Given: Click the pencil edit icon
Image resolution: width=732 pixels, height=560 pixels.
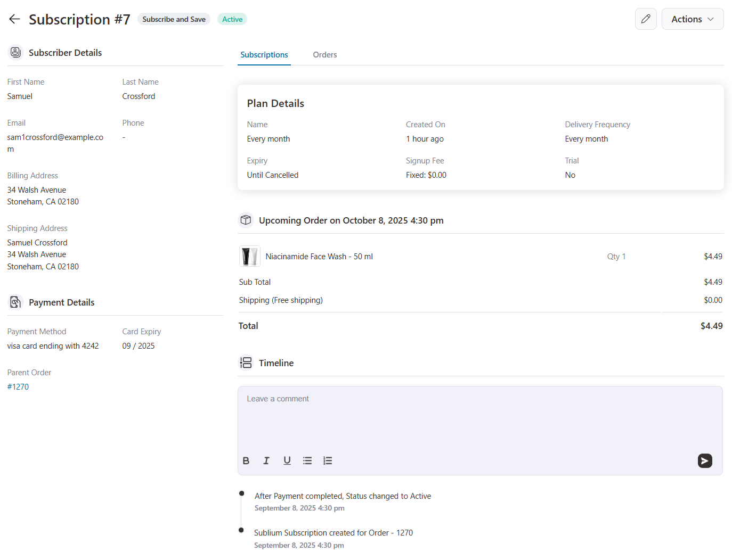Looking at the screenshot, I should pyautogui.click(x=646, y=19).
